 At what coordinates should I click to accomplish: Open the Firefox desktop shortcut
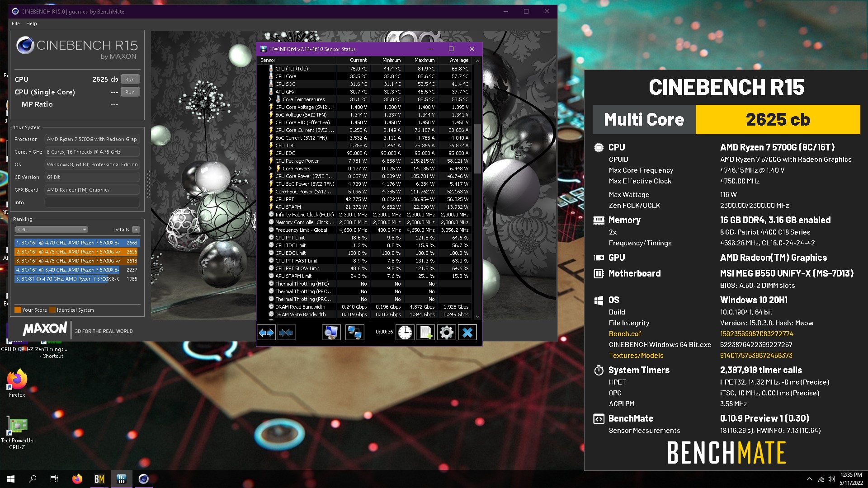coord(17,383)
